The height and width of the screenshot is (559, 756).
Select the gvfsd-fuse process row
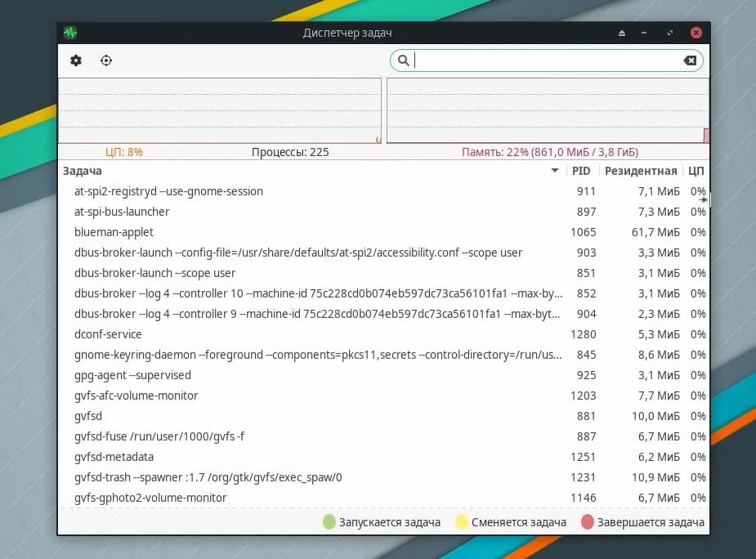point(383,436)
